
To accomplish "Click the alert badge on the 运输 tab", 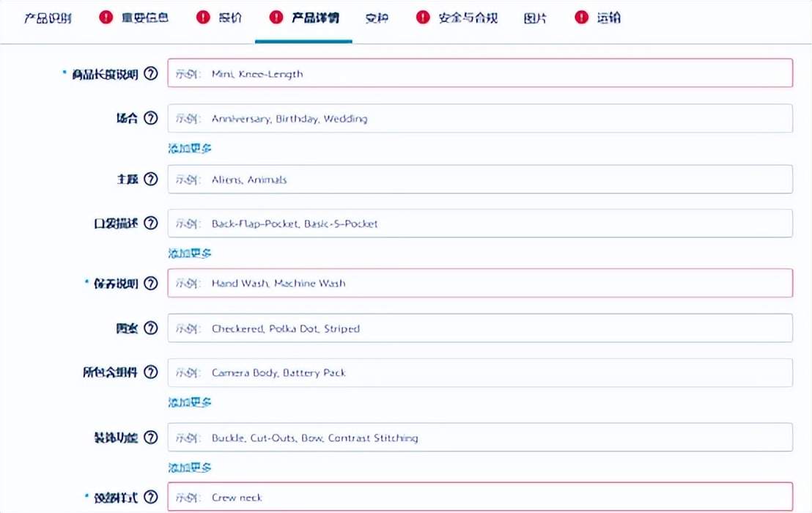I will (x=580, y=18).
